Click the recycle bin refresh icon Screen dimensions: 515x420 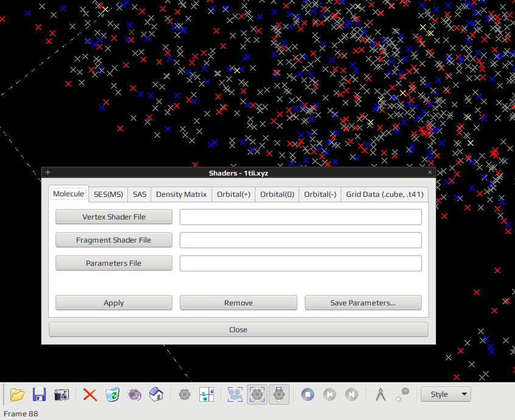pyautogui.click(x=112, y=394)
